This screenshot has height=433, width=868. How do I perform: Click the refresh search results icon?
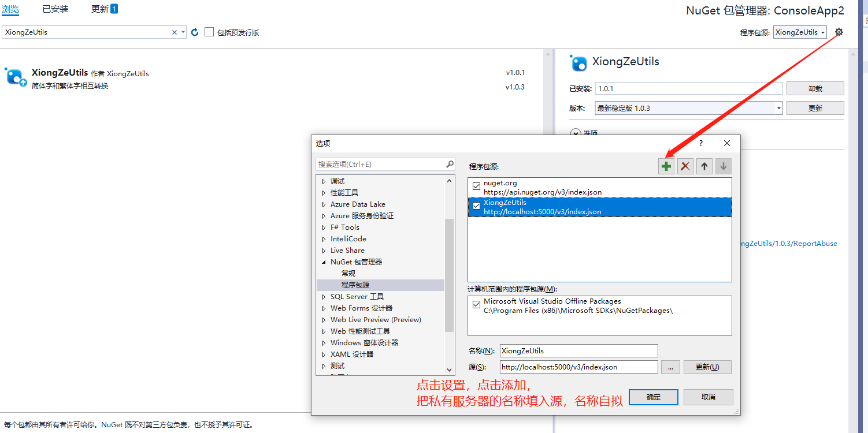tap(195, 32)
